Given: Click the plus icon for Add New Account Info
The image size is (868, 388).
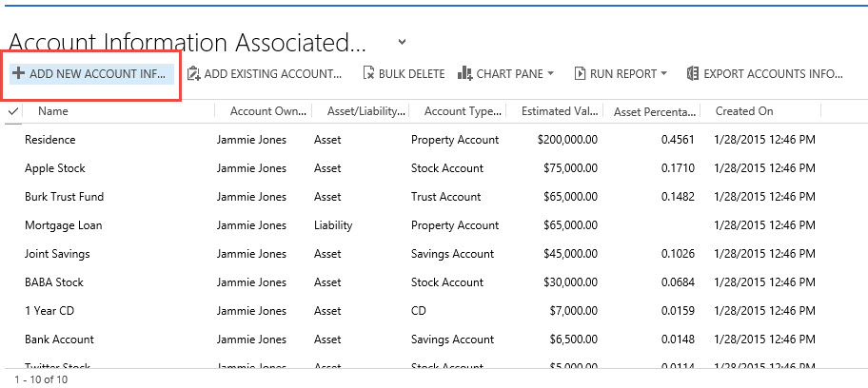Looking at the screenshot, I should click(18, 73).
